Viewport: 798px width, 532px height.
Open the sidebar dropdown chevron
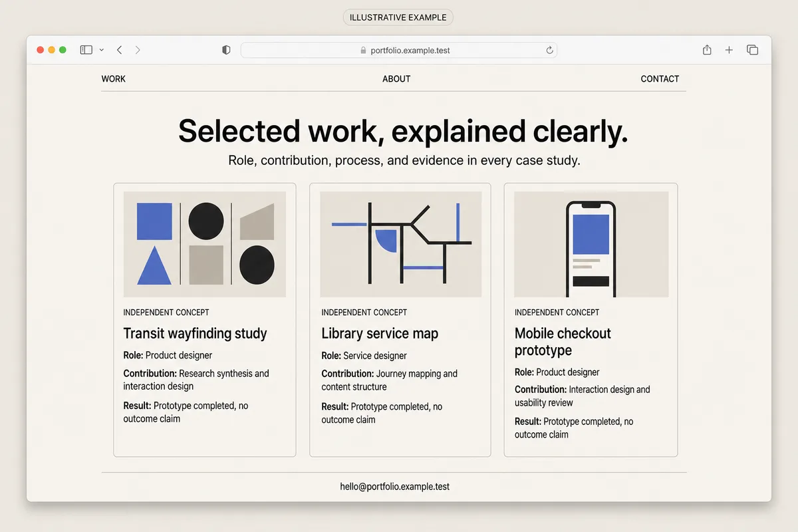tap(102, 50)
